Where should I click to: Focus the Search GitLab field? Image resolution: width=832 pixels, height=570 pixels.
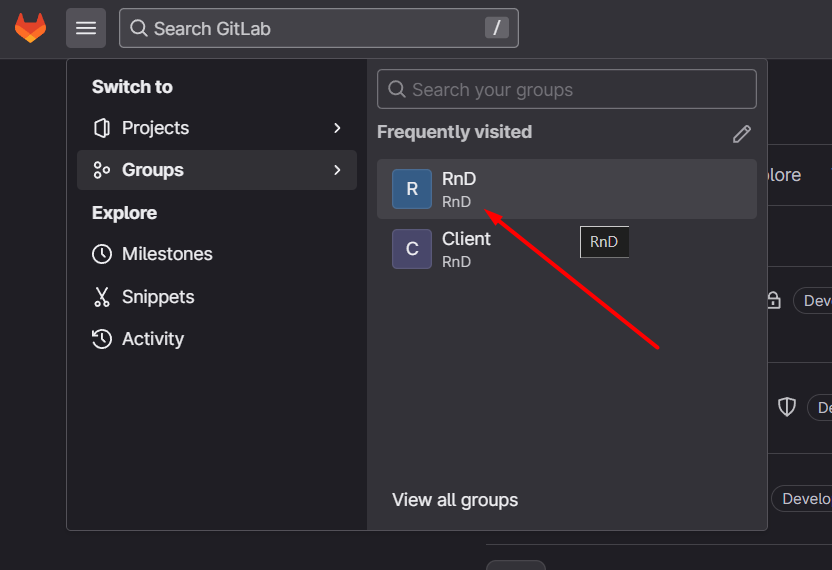pyautogui.click(x=319, y=28)
